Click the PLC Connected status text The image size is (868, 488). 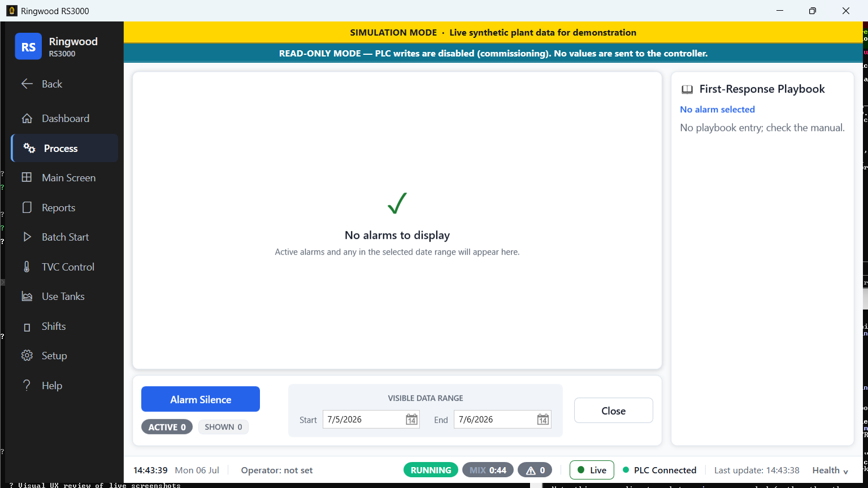tap(665, 470)
